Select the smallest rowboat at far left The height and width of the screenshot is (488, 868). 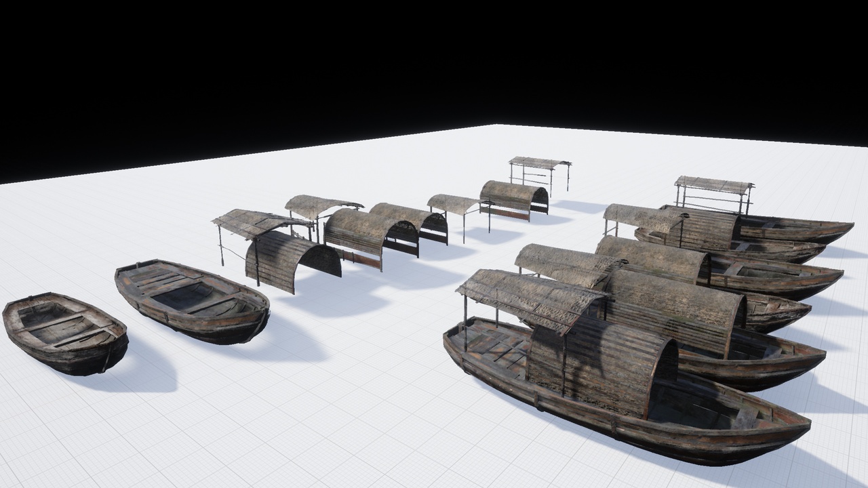[65, 333]
